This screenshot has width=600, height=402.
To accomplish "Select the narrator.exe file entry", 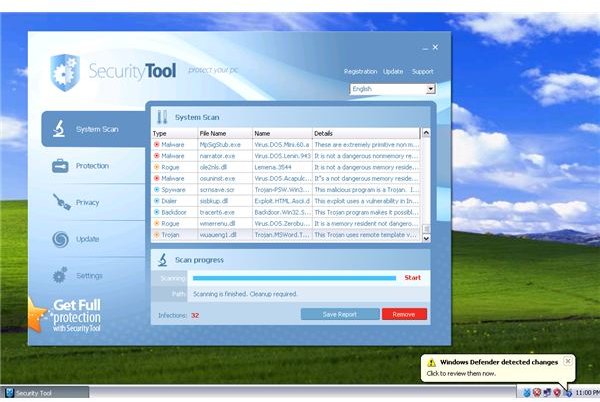I will pyautogui.click(x=285, y=156).
